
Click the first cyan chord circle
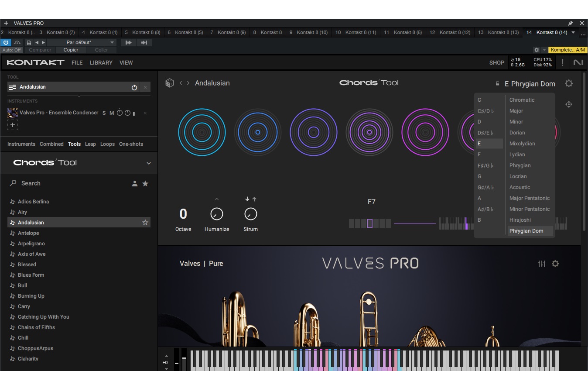click(x=202, y=132)
